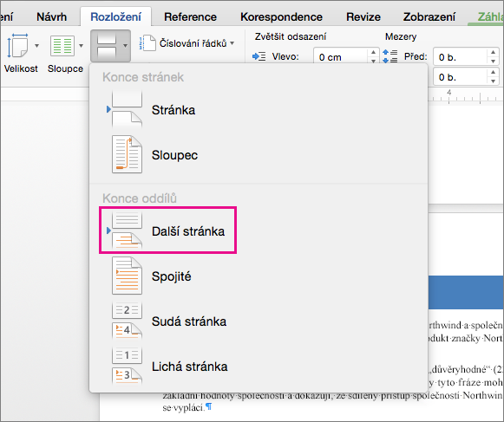Screen dimensions: 504x422
Task: Click the page breaks button icon
Action: pos(107,46)
